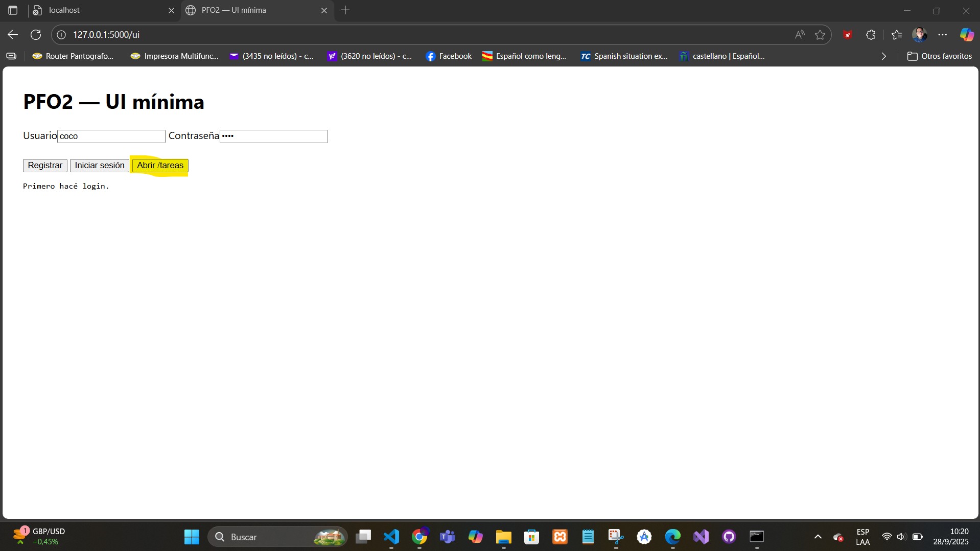Show hidden system tray icons
Image resolution: width=980 pixels, height=551 pixels.
point(818,537)
